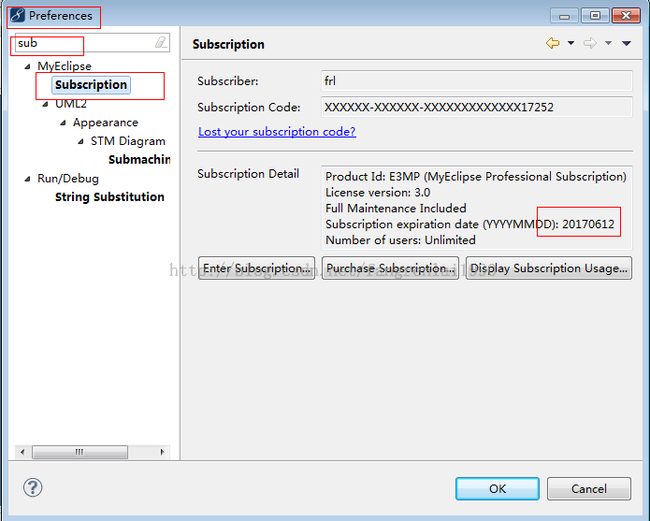Click the Subscription Code field
650x521 pixels.
(477, 107)
